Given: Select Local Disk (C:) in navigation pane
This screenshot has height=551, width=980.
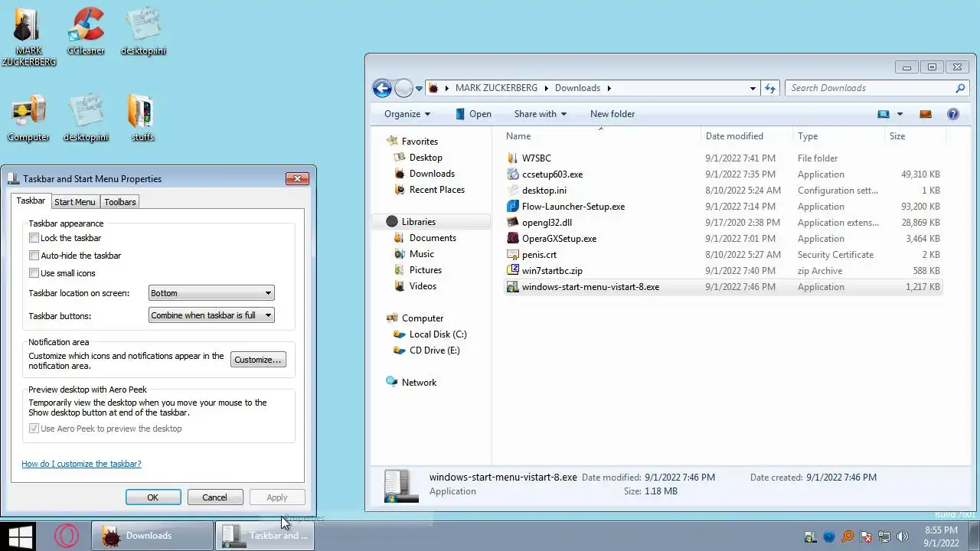Looking at the screenshot, I should [438, 334].
